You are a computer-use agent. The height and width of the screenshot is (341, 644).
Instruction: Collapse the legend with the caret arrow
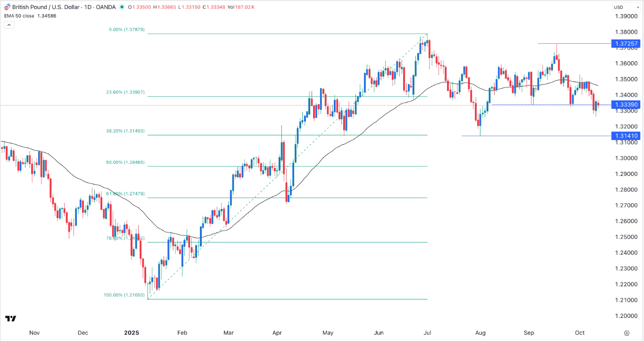[9, 24]
